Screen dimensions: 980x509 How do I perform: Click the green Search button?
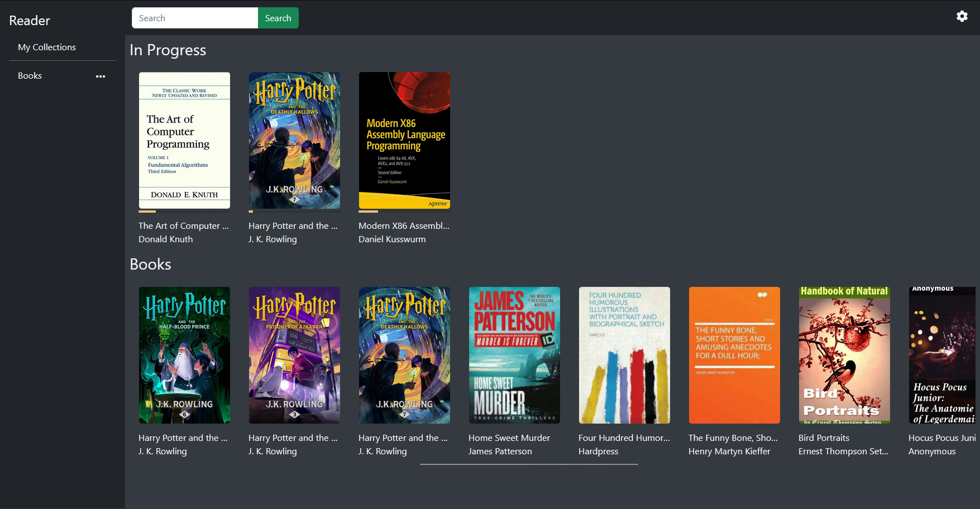(278, 18)
